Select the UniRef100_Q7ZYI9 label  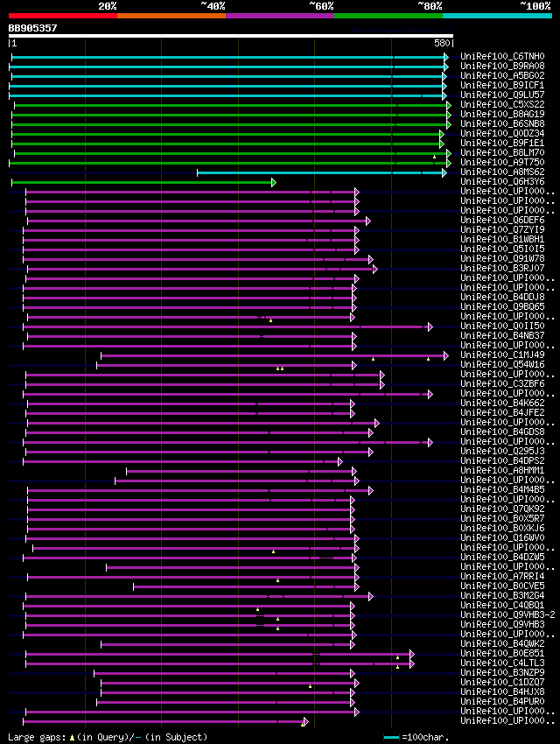(502, 229)
